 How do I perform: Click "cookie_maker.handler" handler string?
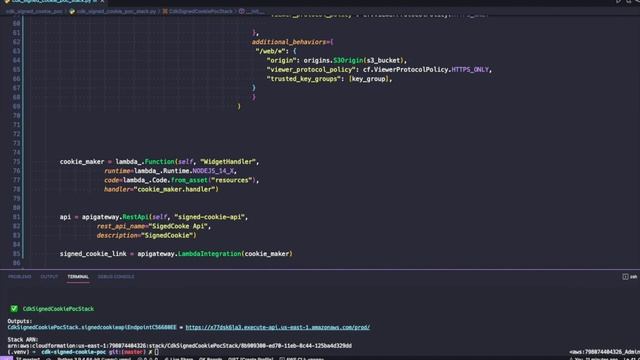point(174,189)
